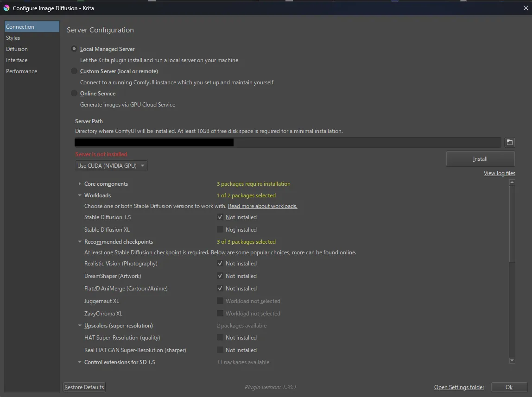The width and height of the screenshot is (532, 397).
Task: Click package list scrollbar down arrow
Action: tap(513, 360)
